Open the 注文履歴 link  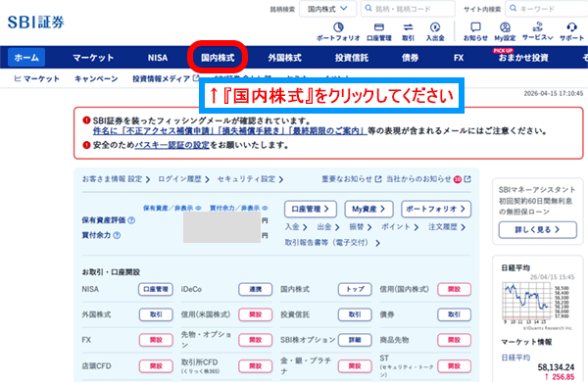click(x=447, y=227)
